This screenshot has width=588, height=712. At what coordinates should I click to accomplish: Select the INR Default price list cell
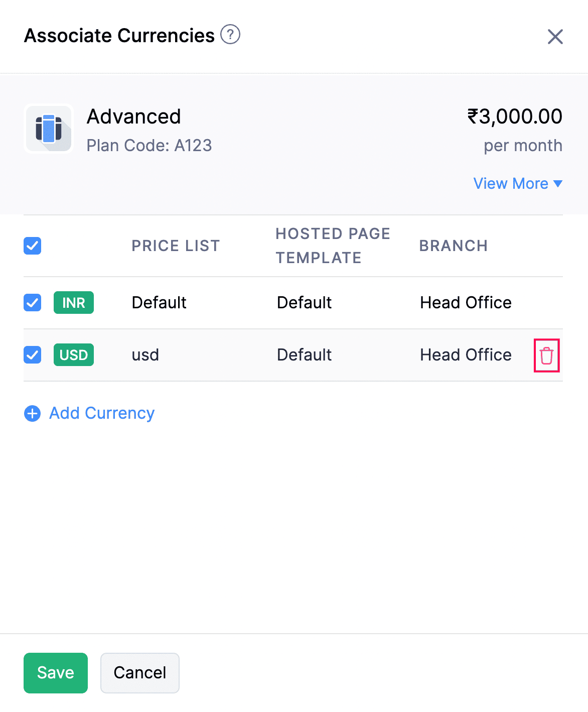[x=159, y=303]
